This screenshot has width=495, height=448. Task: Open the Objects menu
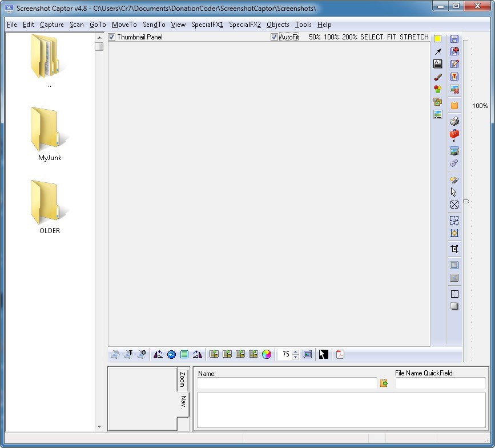coord(278,25)
